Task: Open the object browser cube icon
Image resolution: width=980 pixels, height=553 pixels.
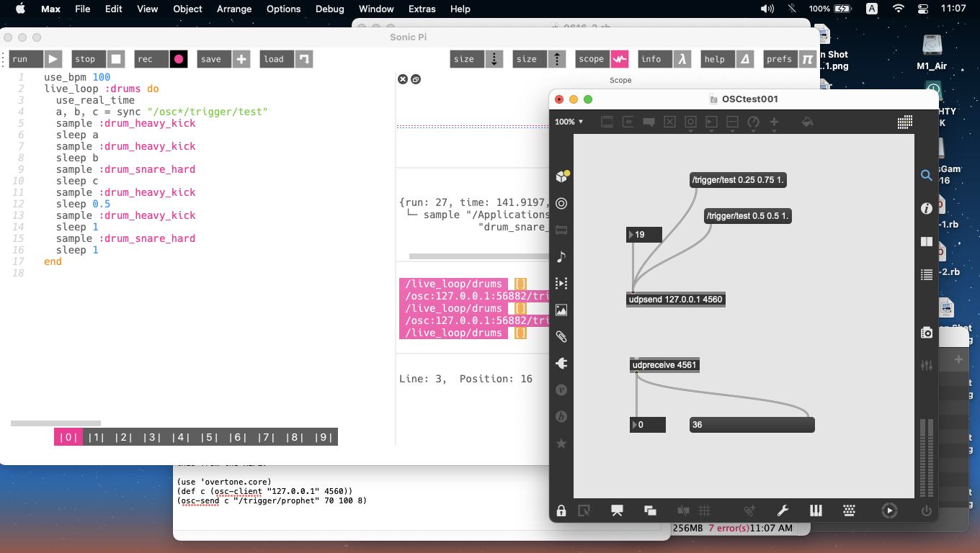Action: click(x=561, y=177)
